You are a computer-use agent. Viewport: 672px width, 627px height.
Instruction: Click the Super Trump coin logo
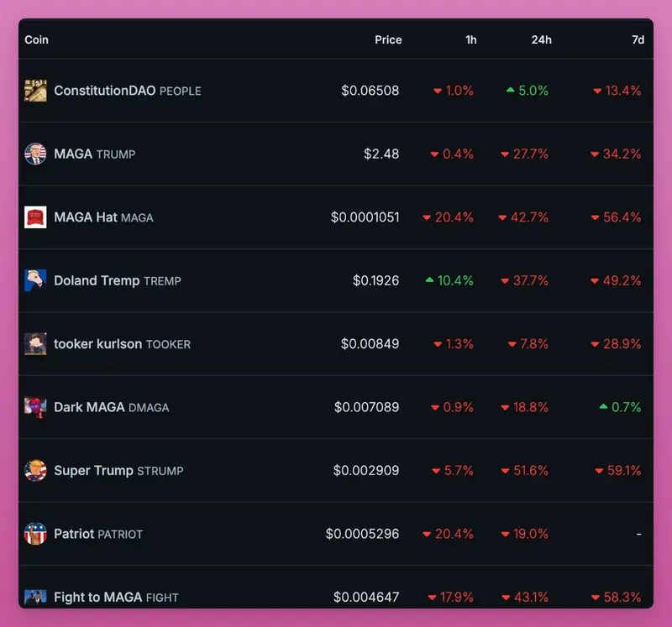[x=35, y=471]
